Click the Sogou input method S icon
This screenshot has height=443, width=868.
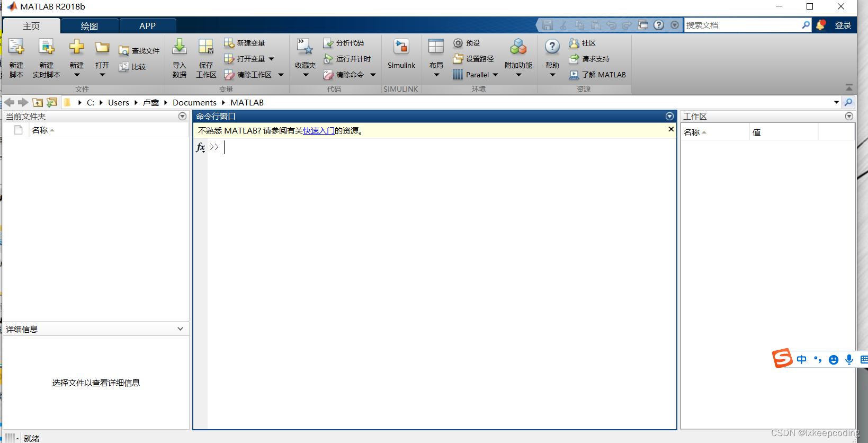[782, 358]
